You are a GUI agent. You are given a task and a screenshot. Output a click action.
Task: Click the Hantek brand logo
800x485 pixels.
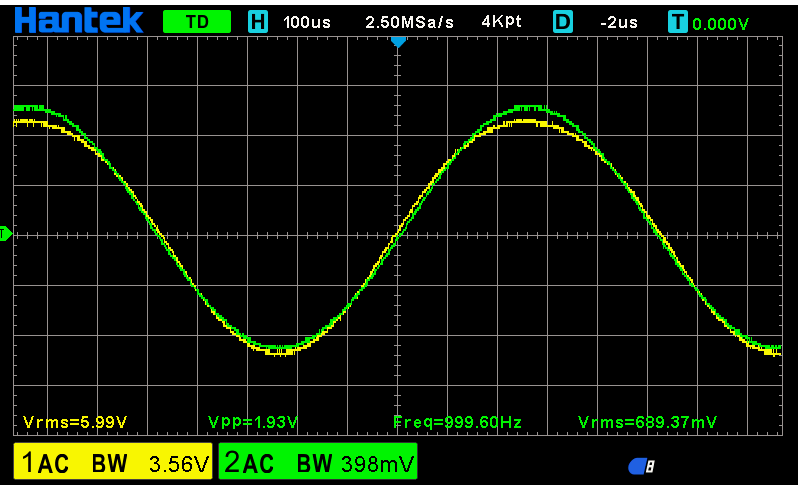point(79,21)
